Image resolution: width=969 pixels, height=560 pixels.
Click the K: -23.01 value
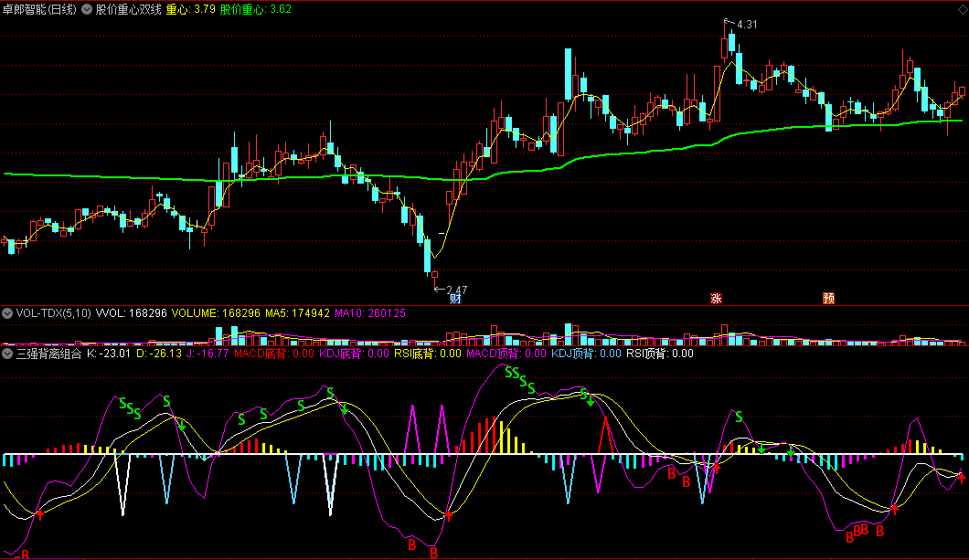(109, 354)
